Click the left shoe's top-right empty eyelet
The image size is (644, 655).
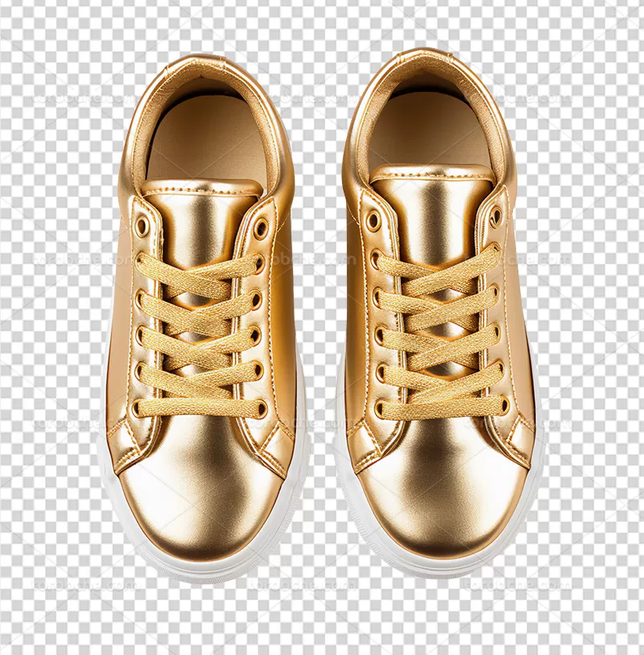(261, 229)
